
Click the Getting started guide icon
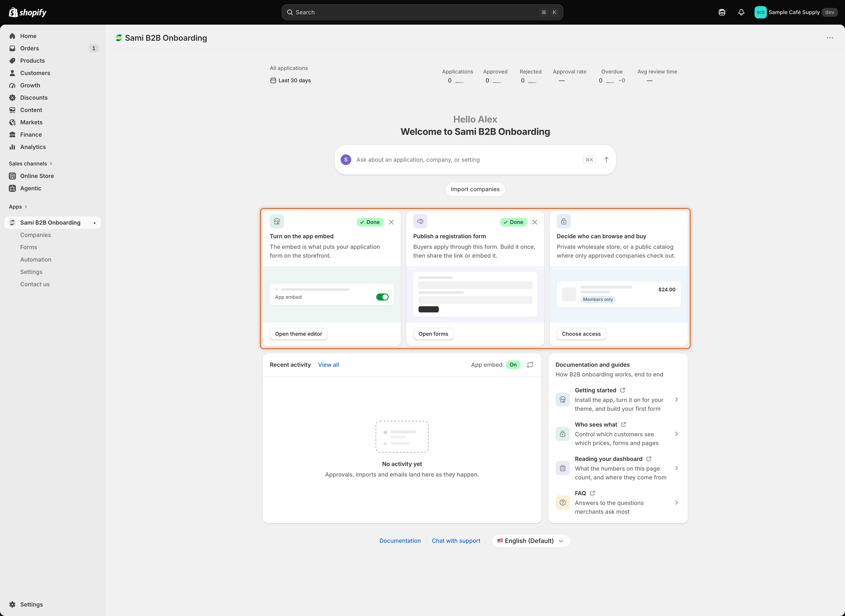pyautogui.click(x=563, y=400)
